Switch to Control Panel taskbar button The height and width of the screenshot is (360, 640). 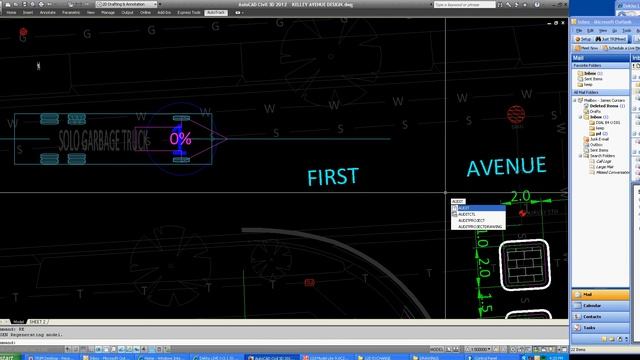coord(492,358)
